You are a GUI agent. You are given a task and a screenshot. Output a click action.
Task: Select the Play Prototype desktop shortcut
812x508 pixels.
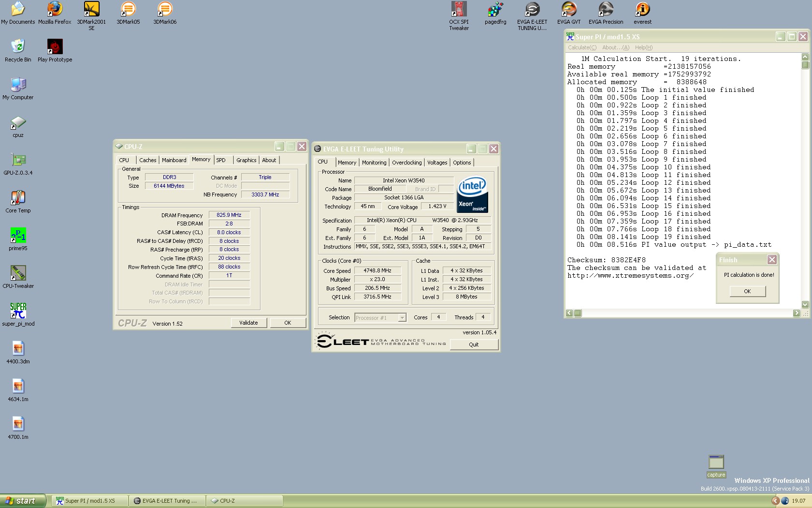point(55,51)
